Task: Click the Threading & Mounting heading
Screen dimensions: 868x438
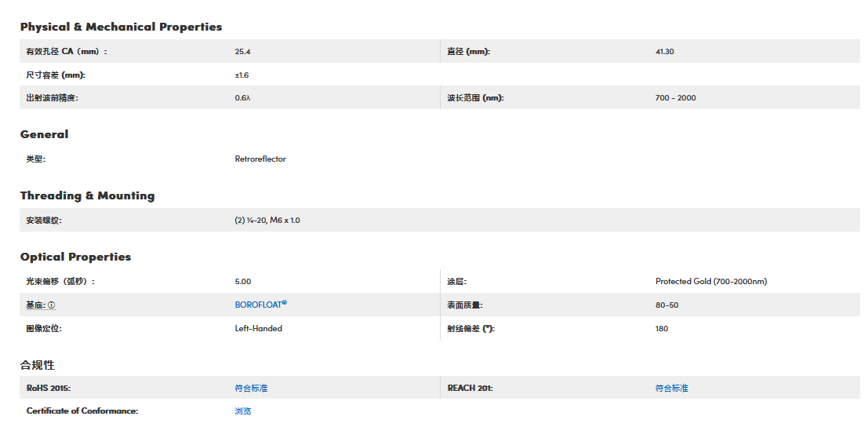Action: point(87,195)
